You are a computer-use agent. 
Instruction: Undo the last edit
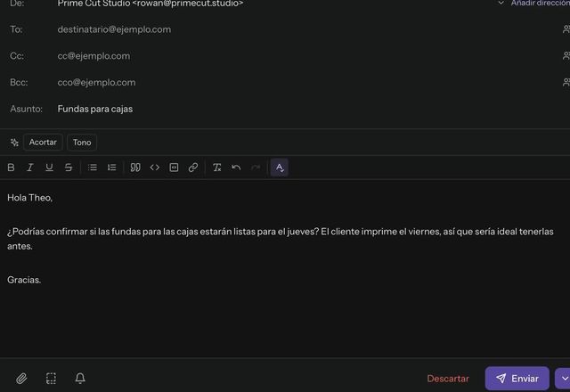point(236,167)
